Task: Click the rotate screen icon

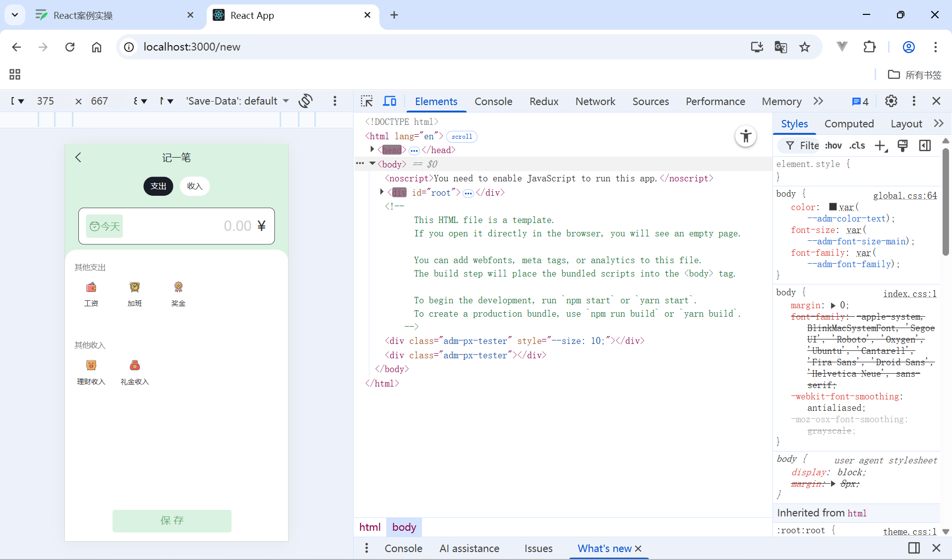Action: [x=305, y=101]
